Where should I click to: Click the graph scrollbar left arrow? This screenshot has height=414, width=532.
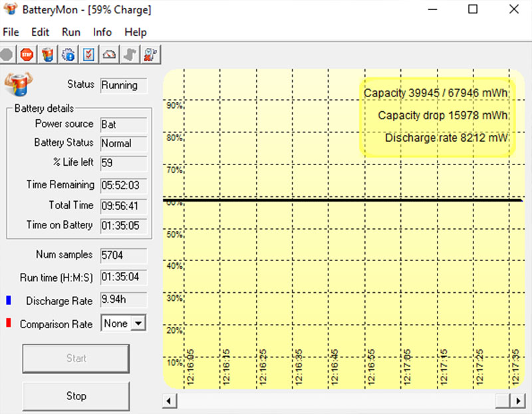[x=170, y=401]
